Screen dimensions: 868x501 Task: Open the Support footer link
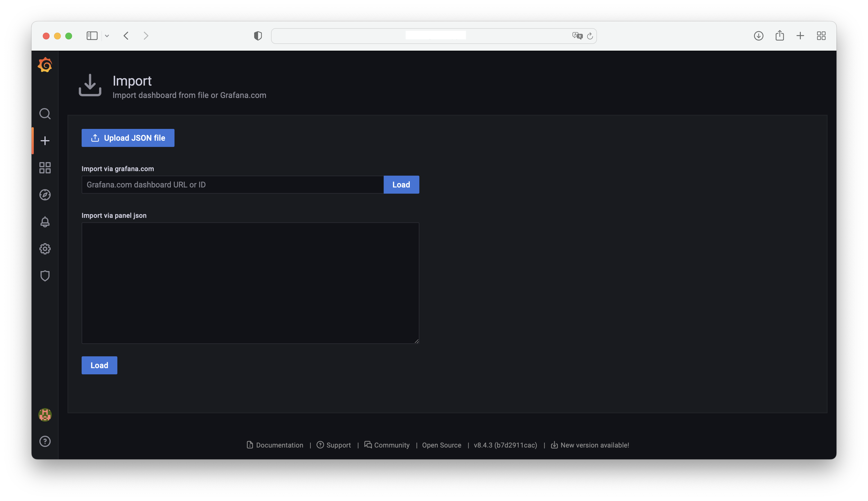click(333, 445)
